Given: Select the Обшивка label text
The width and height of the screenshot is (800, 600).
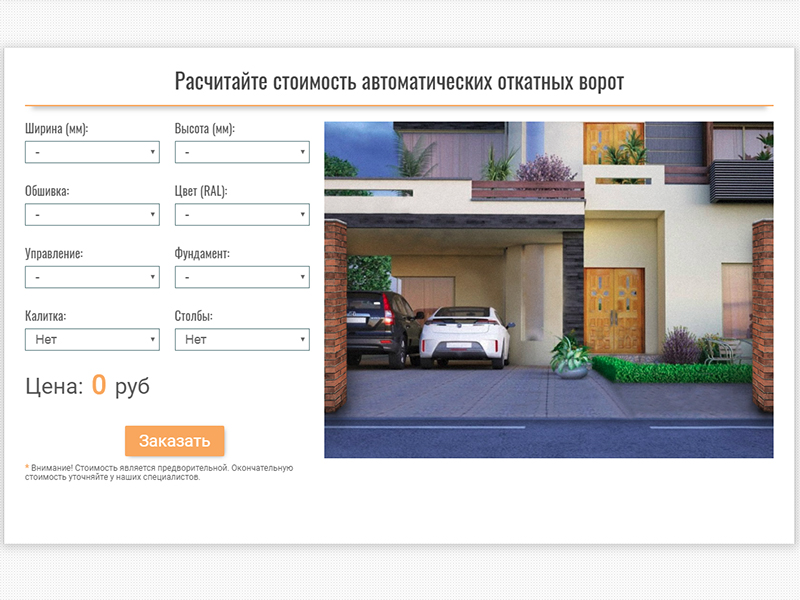Looking at the screenshot, I should click(x=47, y=191).
